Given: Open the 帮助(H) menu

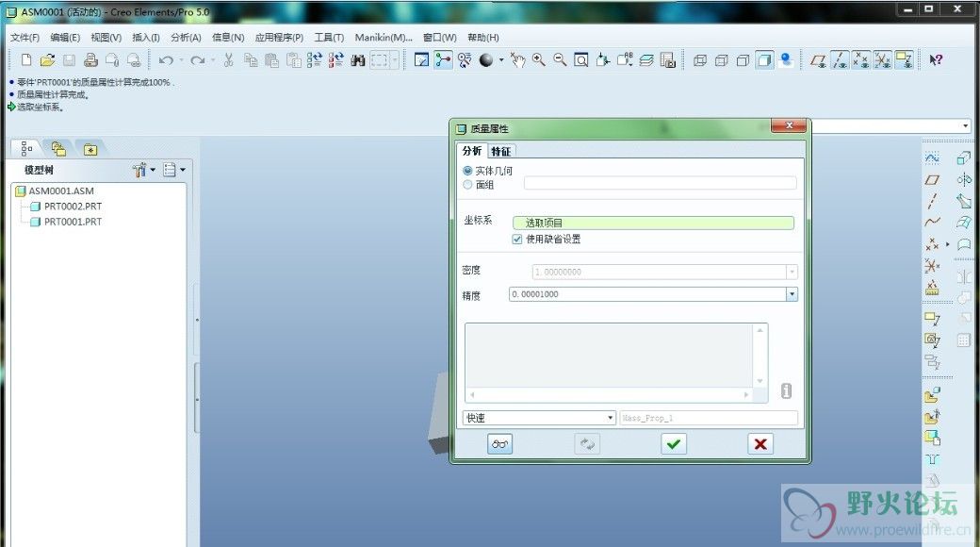Looking at the screenshot, I should pyautogui.click(x=483, y=38).
